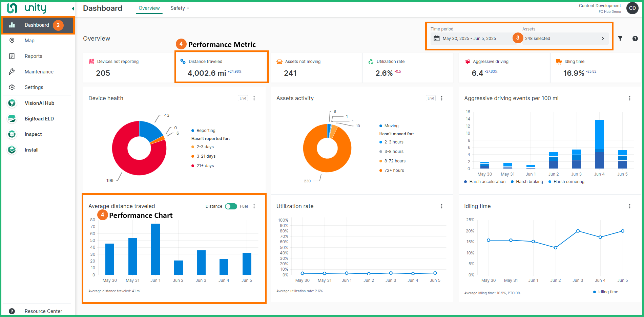Image resolution: width=644 pixels, height=317 pixels.
Task: Click the CD user avatar
Action: coord(632,8)
